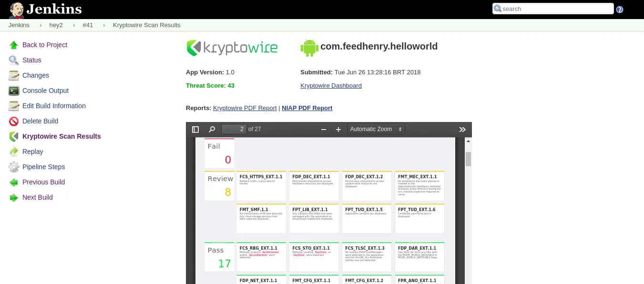Open the PDF viewer tools double-chevron menu
644x284 pixels.
point(462,129)
